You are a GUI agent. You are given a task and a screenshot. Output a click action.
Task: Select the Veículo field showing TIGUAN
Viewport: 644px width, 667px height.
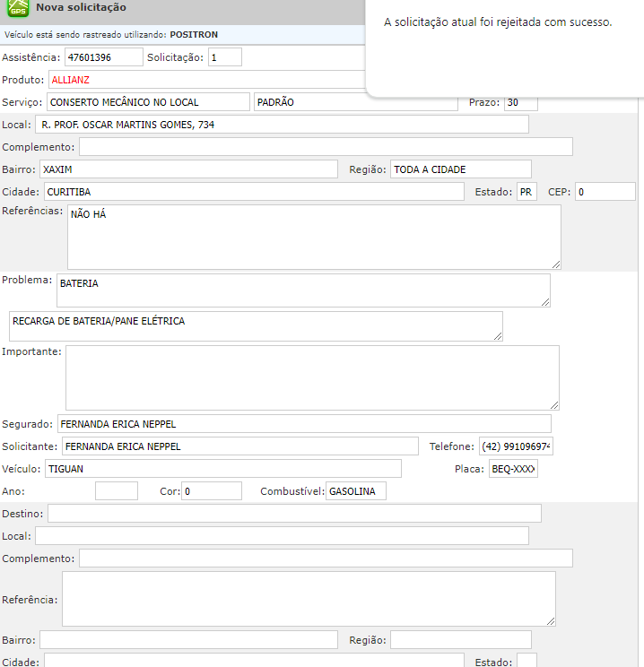(x=222, y=469)
